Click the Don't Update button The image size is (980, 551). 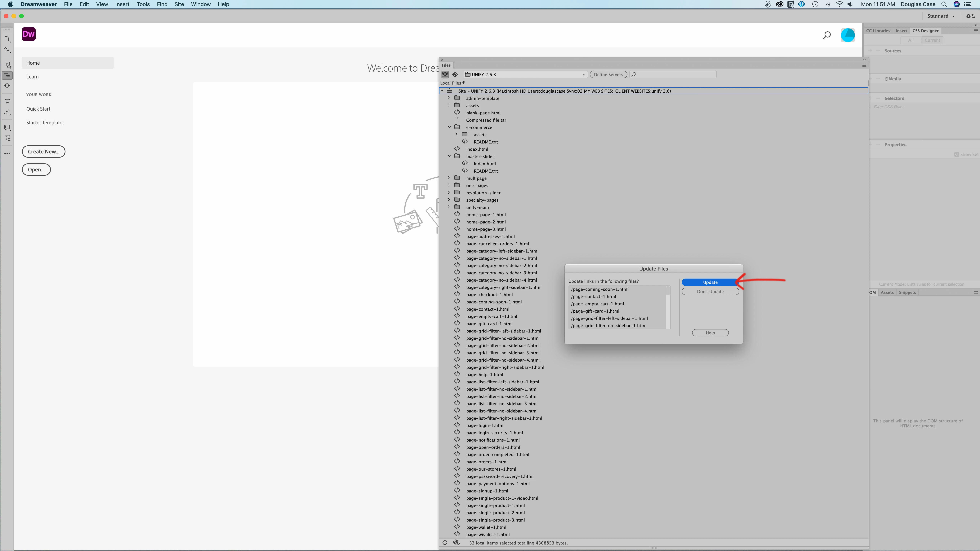pos(710,292)
